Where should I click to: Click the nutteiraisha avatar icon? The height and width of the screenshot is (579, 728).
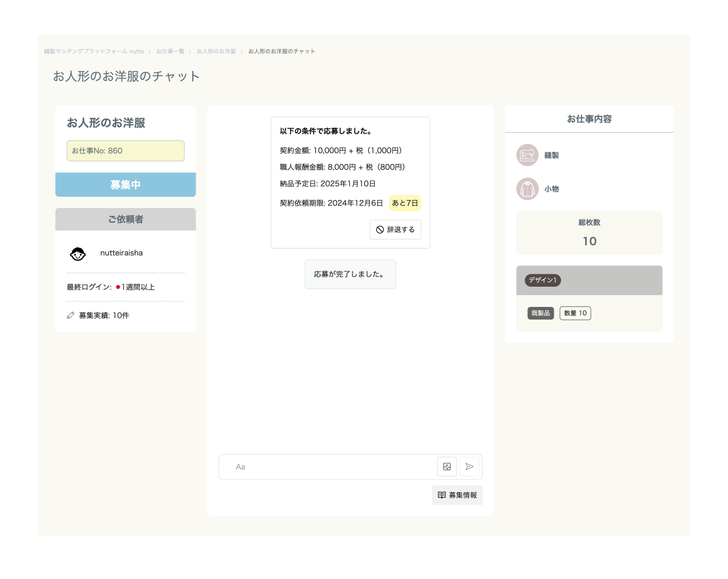click(78, 254)
